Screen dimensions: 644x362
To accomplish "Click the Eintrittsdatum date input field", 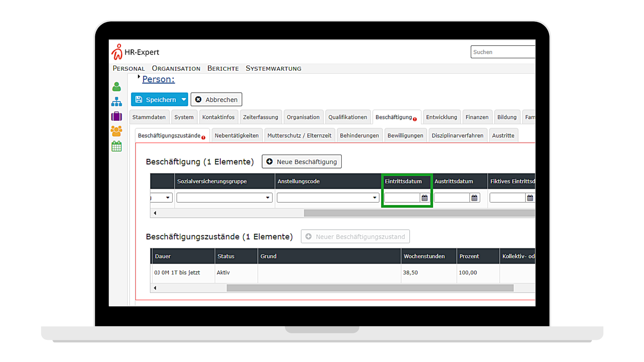I will pos(402,198).
